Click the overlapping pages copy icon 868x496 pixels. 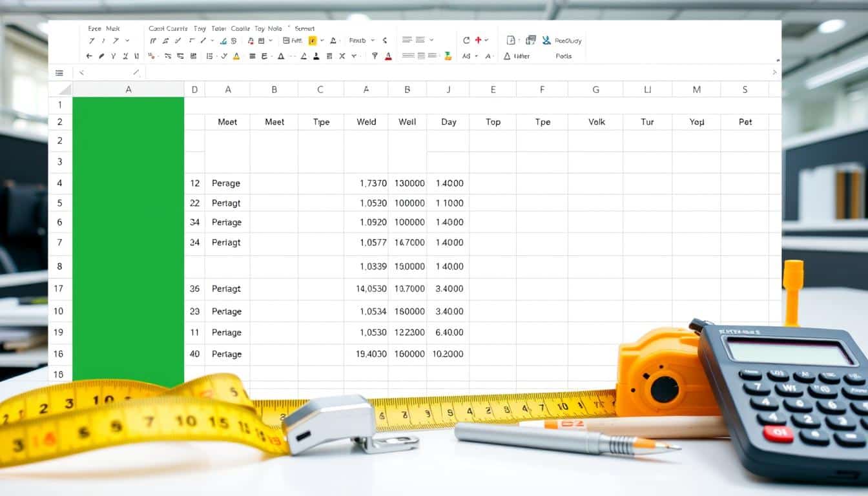pyautogui.click(x=531, y=40)
